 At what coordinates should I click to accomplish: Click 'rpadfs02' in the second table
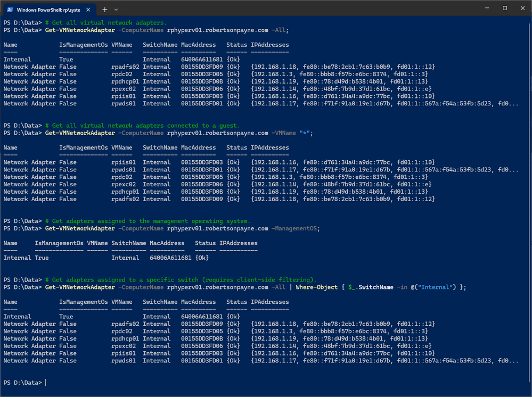pos(125,199)
